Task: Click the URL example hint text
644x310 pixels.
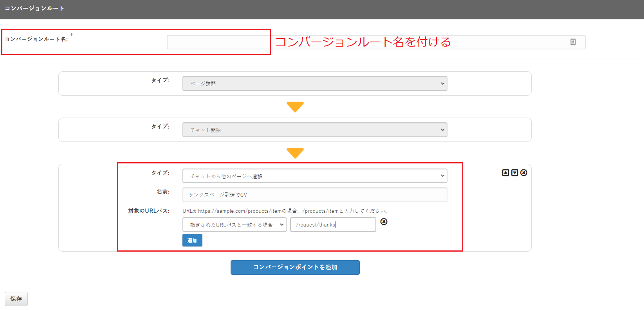Action: pyautogui.click(x=286, y=211)
